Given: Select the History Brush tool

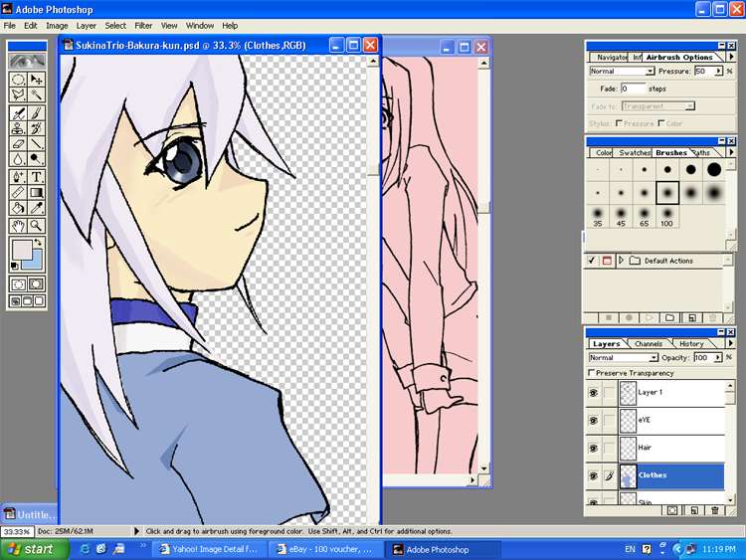Looking at the screenshot, I should click(x=36, y=128).
